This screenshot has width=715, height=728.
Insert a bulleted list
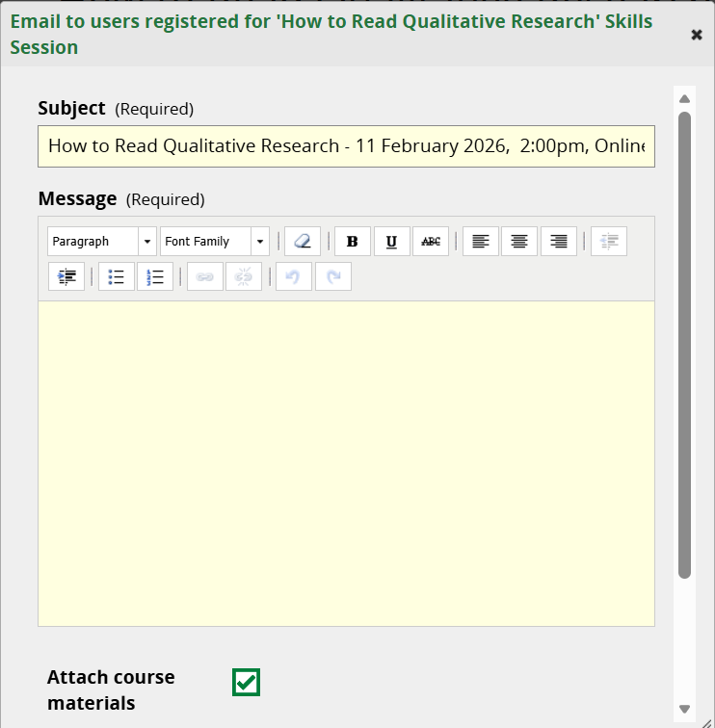coord(117,276)
